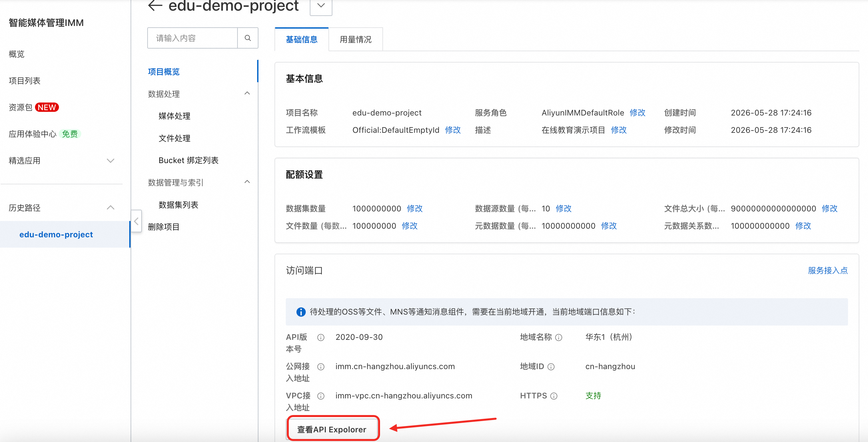868x442 pixels.
Task: Click the imm-vpc.cn-hangzhou.aliyuncs.com endpoint text
Action: click(x=404, y=395)
